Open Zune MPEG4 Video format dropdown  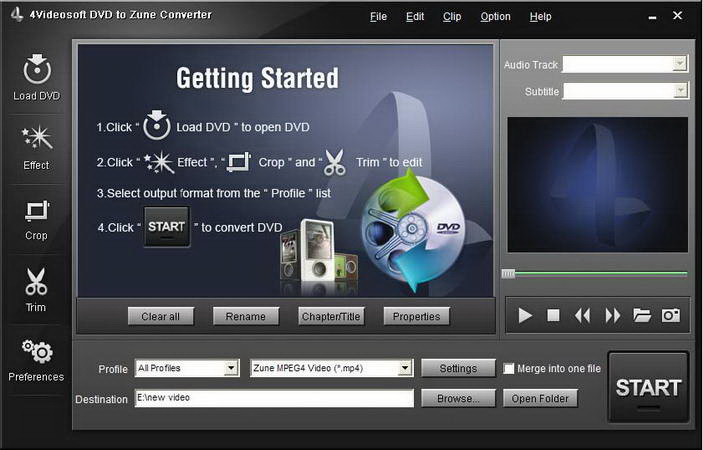tap(405, 368)
